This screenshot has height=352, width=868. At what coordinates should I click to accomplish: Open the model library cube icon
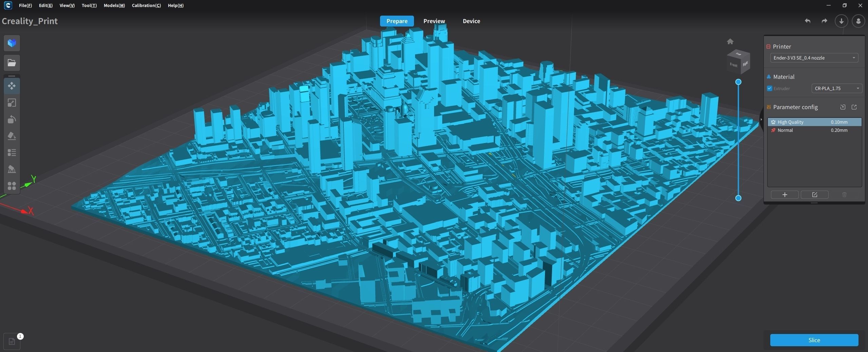point(12,43)
